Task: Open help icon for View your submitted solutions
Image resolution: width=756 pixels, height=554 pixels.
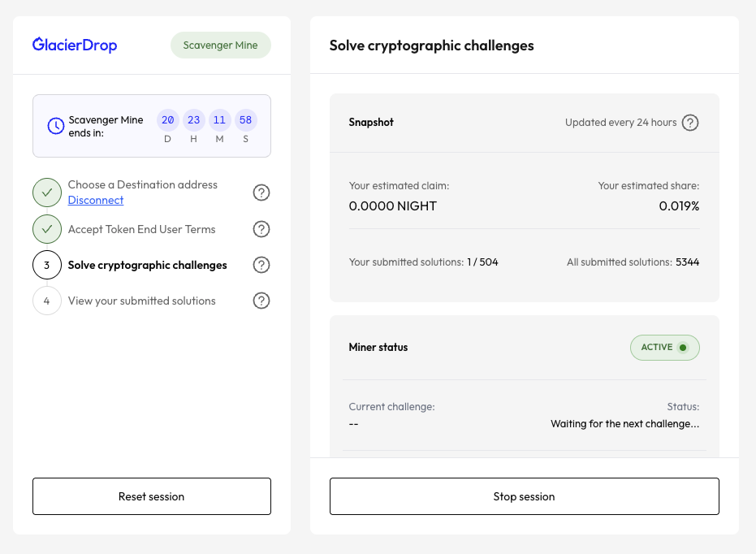Action: click(261, 301)
